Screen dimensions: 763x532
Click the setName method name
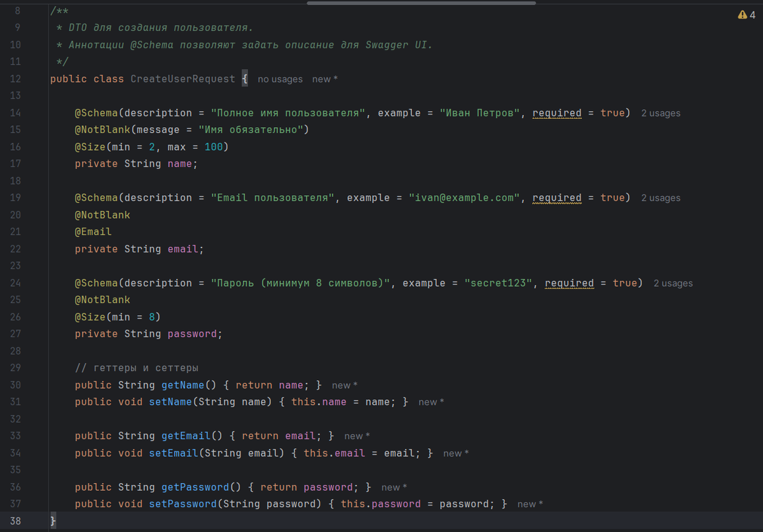point(170,402)
